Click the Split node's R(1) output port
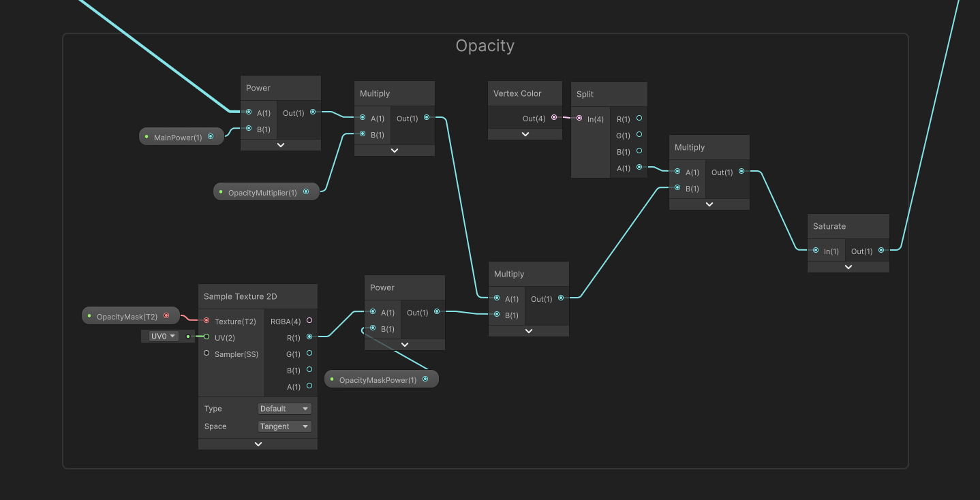Screen dimensions: 980x500 639,119
